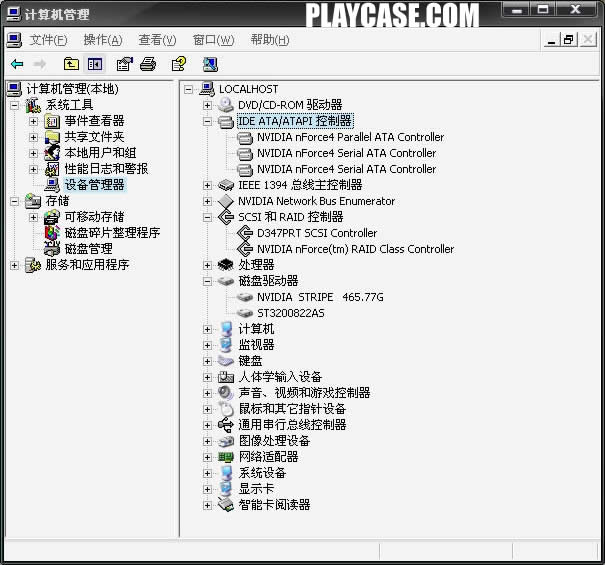This screenshot has height=565, width=605.
Task: Expand the 监视器 node
Action: pyautogui.click(x=207, y=345)
